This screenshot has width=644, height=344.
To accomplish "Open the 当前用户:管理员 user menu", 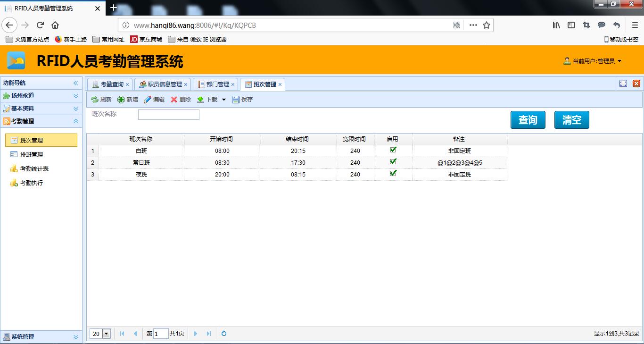I will pyautogui.click(x=593, y=61).
